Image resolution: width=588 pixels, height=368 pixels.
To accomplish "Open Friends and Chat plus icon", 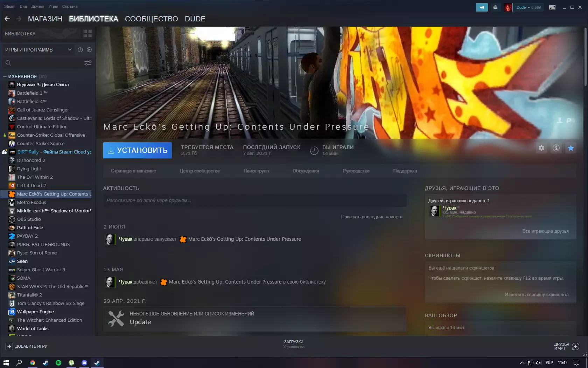I will click(x=575, y=347).
